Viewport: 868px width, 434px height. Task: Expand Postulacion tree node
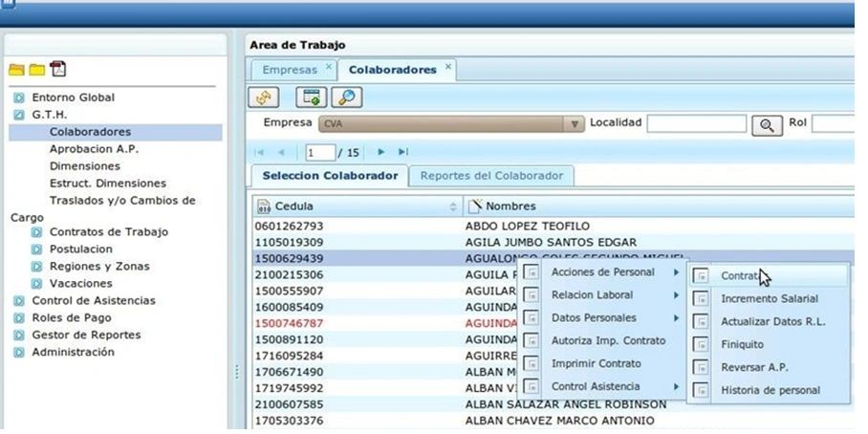tap(37, 250)
